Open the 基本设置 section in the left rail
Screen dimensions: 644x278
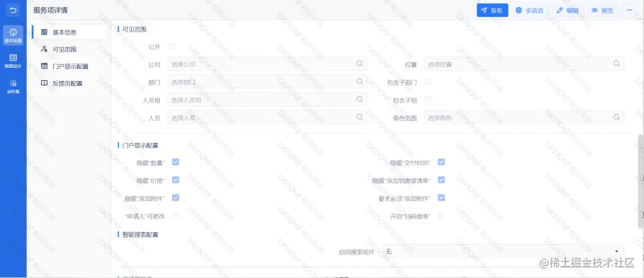click(13, 35)
